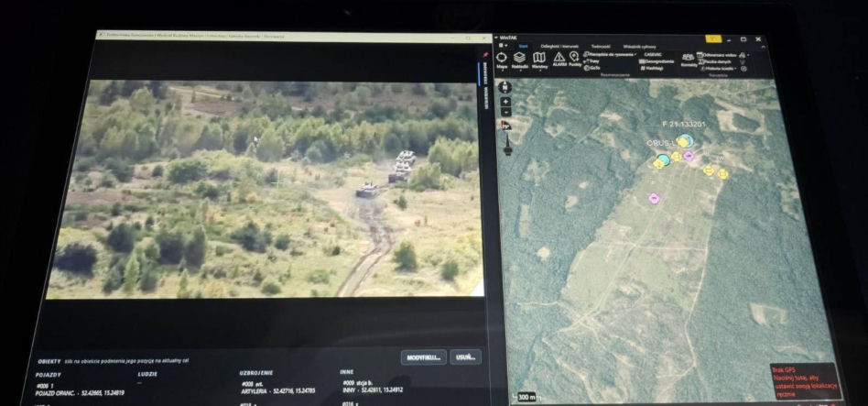Viewport: 868px width, 406px height.
Task: Click the 300 m map scale bar
Action: 526,397
